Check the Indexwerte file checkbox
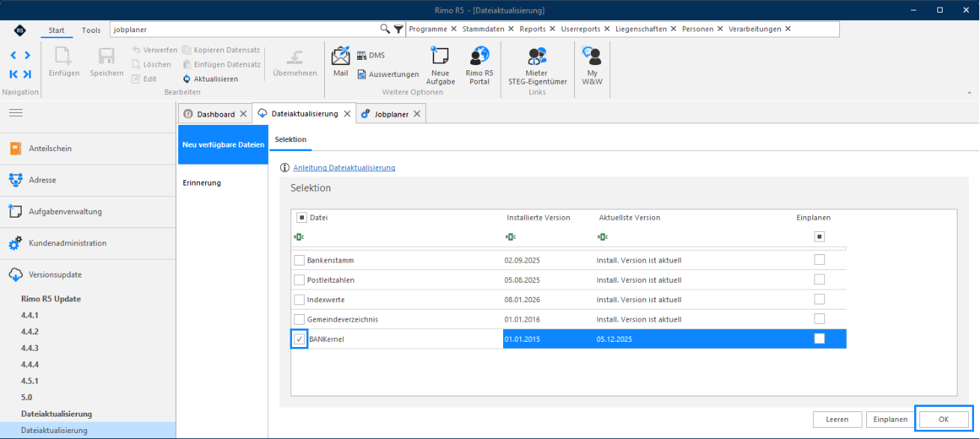 tap(299, 299)
